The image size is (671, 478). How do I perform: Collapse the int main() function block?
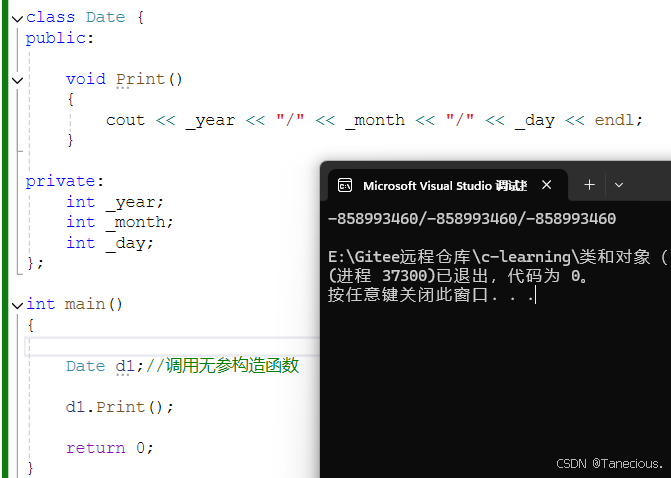[18, 305]
